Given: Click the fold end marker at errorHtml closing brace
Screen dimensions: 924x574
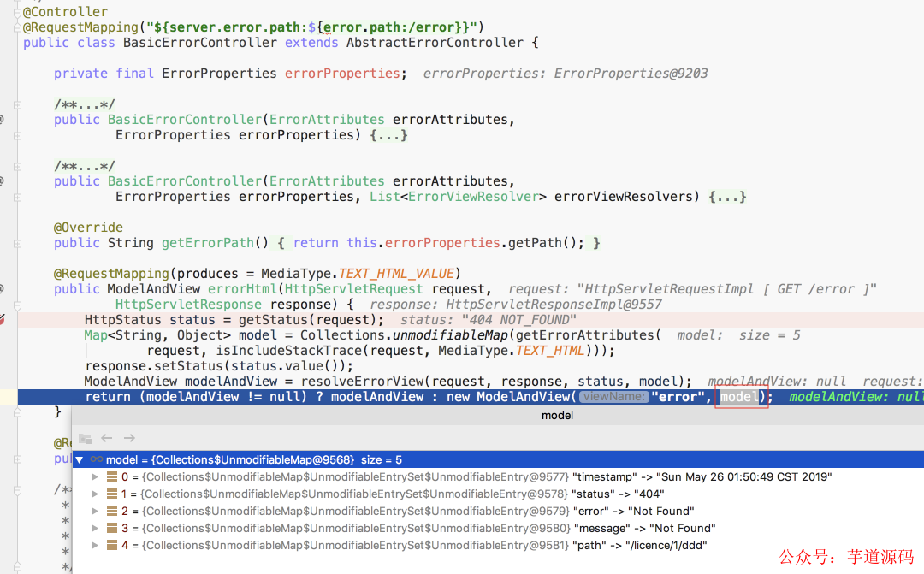Looking at the screenshot, I should tap(18, 412).
